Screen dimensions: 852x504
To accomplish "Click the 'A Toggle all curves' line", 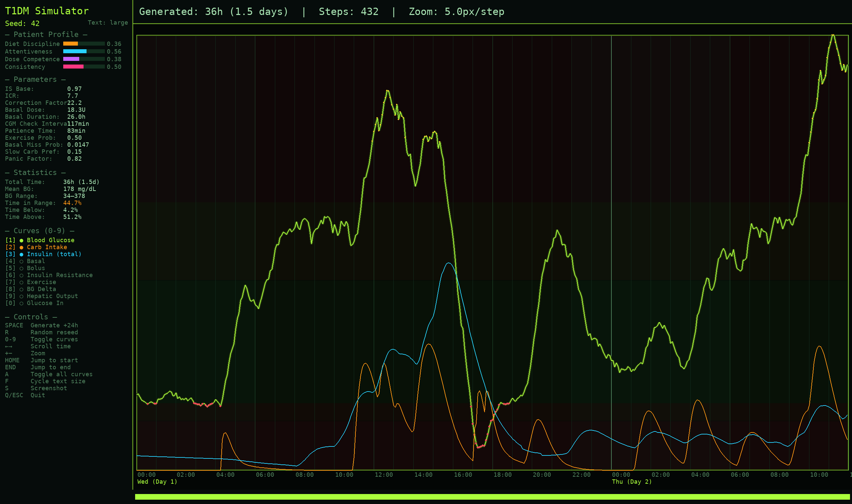I will 49,374.
